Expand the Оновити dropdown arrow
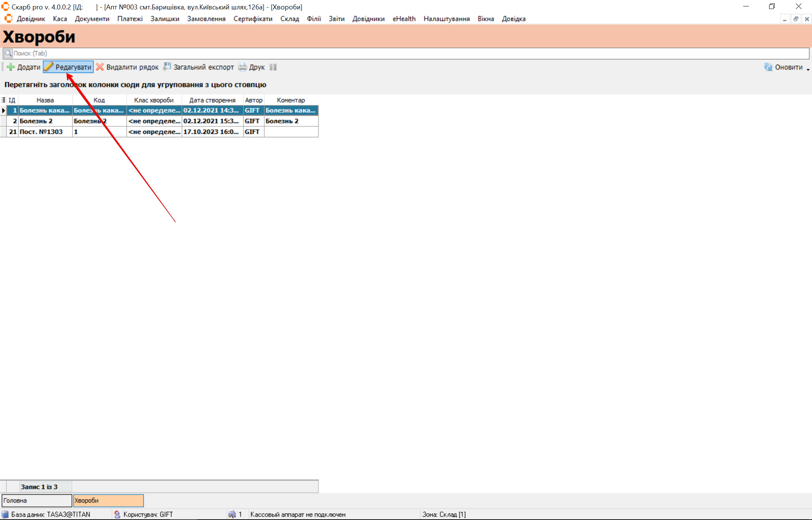The width and height of the screenshot is (812, 520). coord(808,69)
